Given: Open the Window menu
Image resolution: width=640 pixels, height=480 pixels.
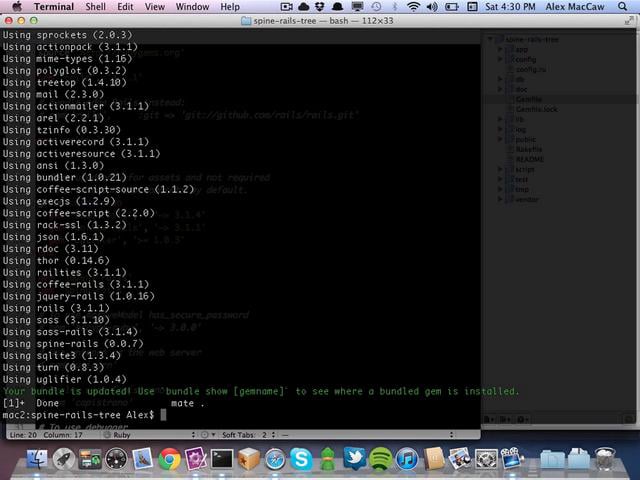Looking at the screenshot, I should coord(192,7).
